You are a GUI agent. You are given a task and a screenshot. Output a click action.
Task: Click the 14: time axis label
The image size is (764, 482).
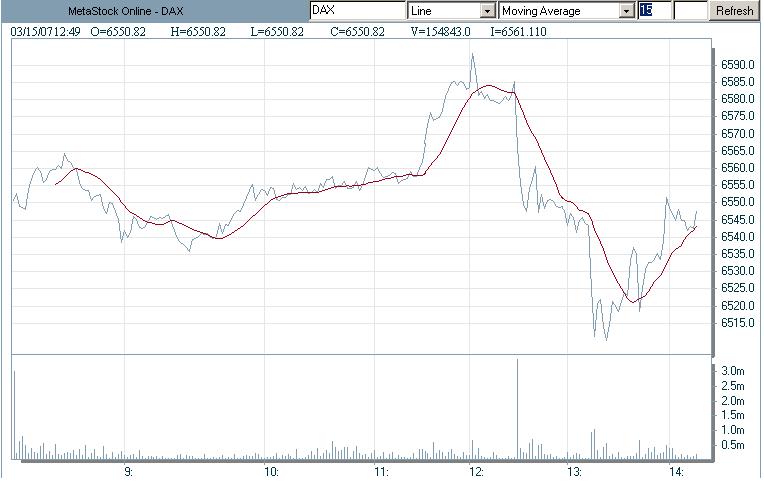click(x=676, y=472)
